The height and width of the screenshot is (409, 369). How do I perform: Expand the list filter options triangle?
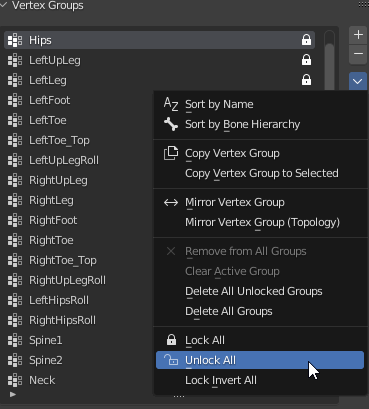tap(13, 394)
